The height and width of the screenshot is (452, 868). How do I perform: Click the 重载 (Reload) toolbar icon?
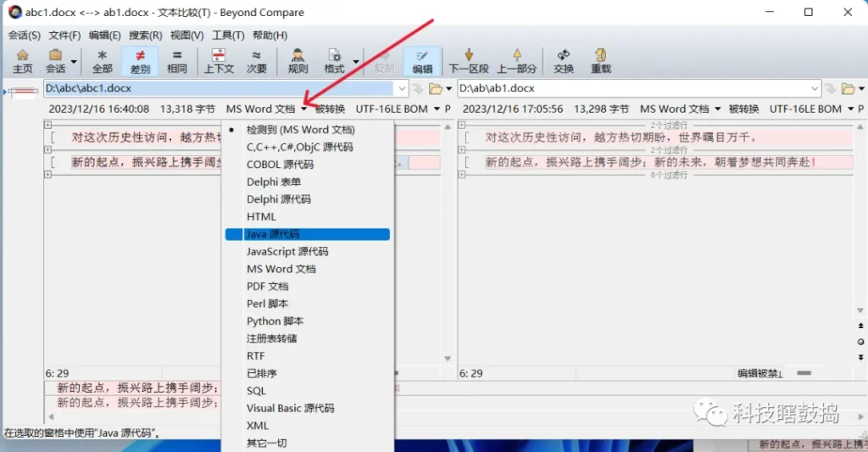click(x=601, y=61)
